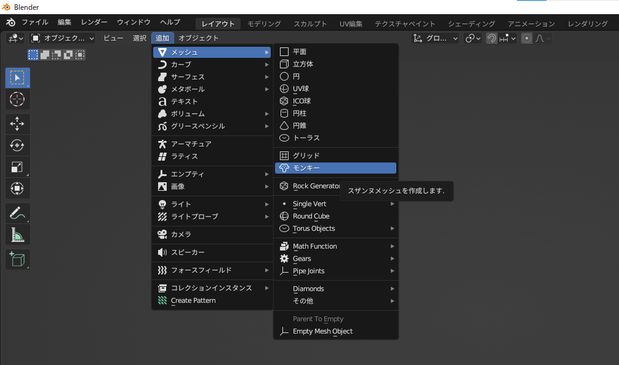Viewport: 619px width, 365px height.
Task: Add a トーラス torus mesh
Action: (x=336, y=138)
